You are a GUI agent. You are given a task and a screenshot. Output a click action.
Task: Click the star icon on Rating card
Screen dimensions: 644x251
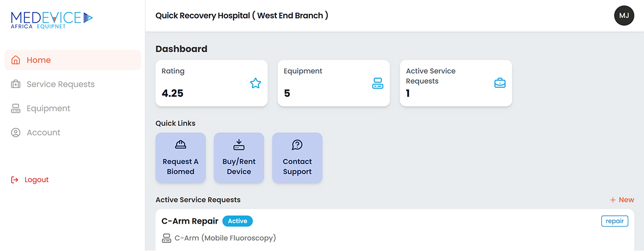click(255, 83)
